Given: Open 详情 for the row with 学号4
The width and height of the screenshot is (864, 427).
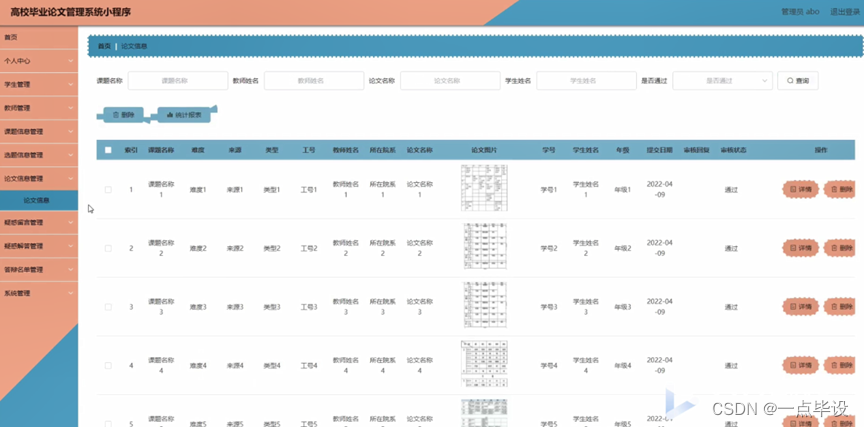Looking at the screenshot, I should pos(801,365).
